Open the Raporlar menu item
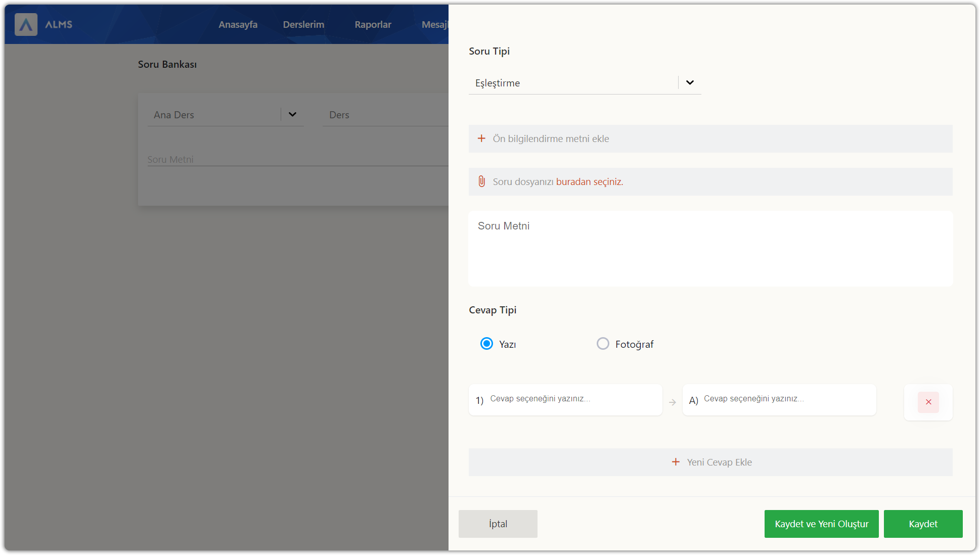 pos(373,24)
